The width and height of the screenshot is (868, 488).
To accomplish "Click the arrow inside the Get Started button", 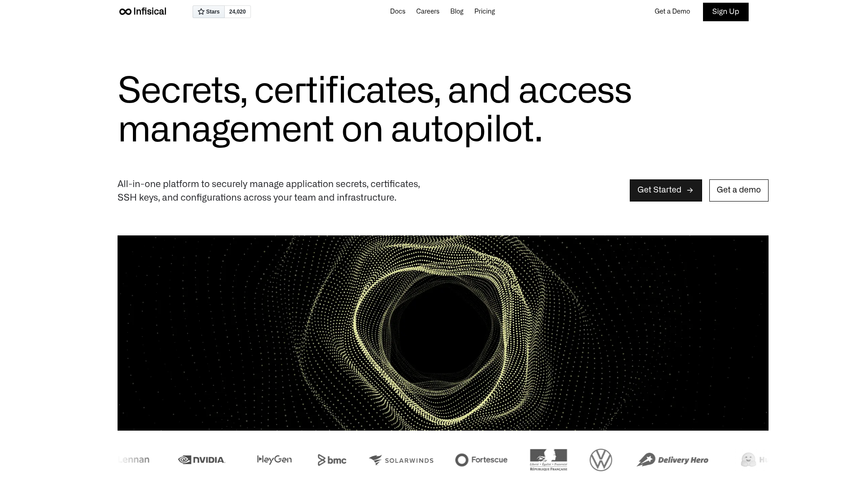I will (690, 190).
